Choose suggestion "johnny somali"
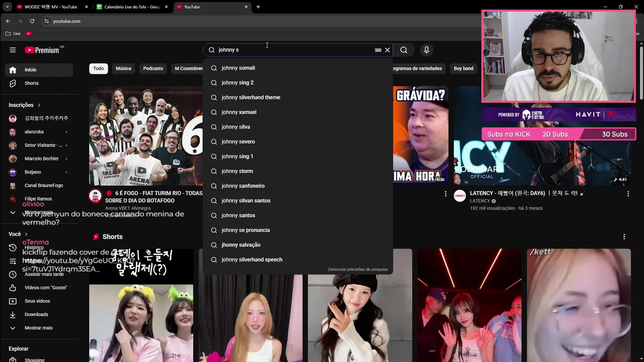644x362 pixels. pyautogui.click(x=298, y=68)
